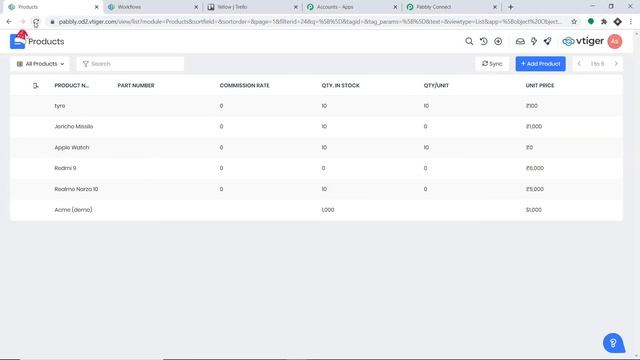
Task: Sort by Commission Rate column header
Action: coord(244,86)
